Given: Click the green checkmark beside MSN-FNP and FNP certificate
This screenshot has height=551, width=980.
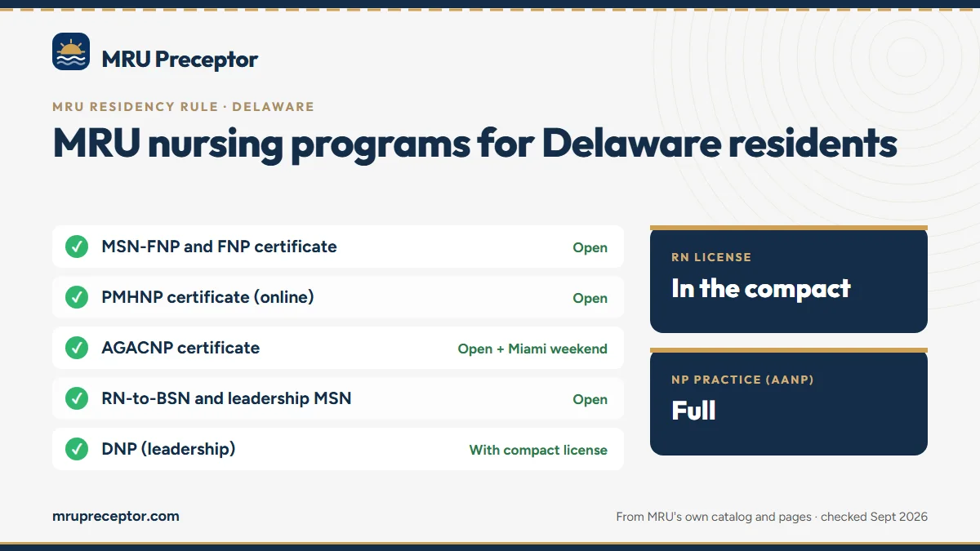Looking at the screenshot, I should click(77, 247).
